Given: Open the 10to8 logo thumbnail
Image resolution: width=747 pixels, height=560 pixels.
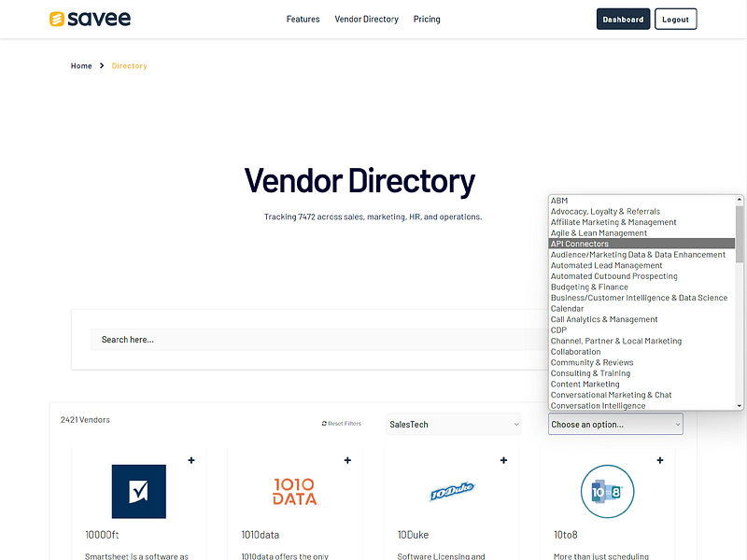Looking at the screenshot, I should (608, 492).
